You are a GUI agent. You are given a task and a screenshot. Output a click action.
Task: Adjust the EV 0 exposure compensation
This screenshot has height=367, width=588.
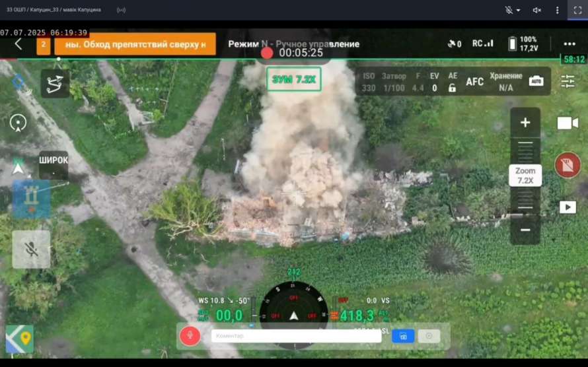434,82
